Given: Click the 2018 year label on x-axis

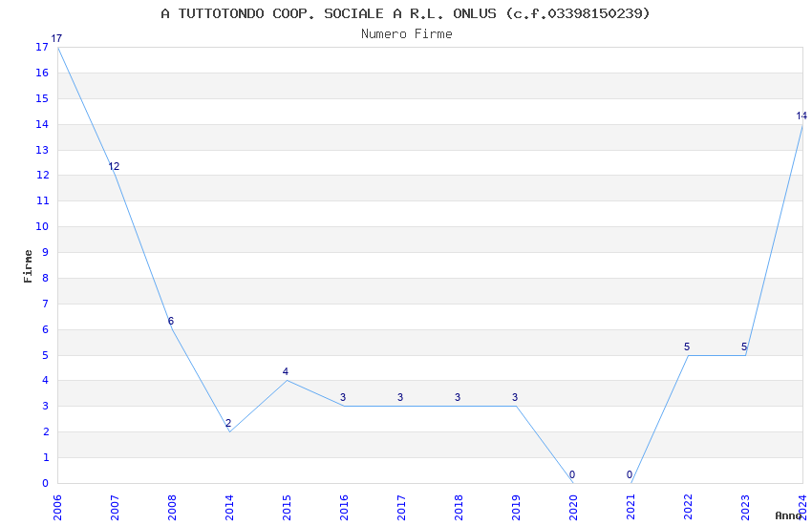Looking at the screenshot, I should (x=459, y=508).
